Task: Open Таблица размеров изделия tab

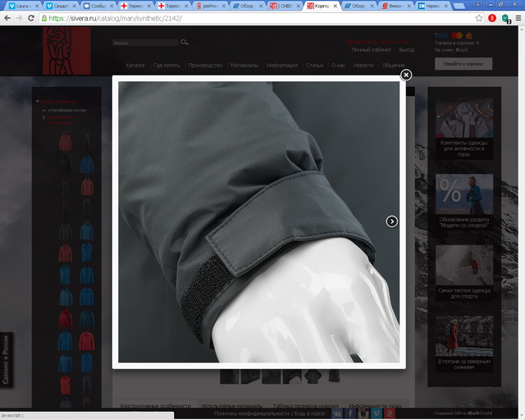Action: 306,405
